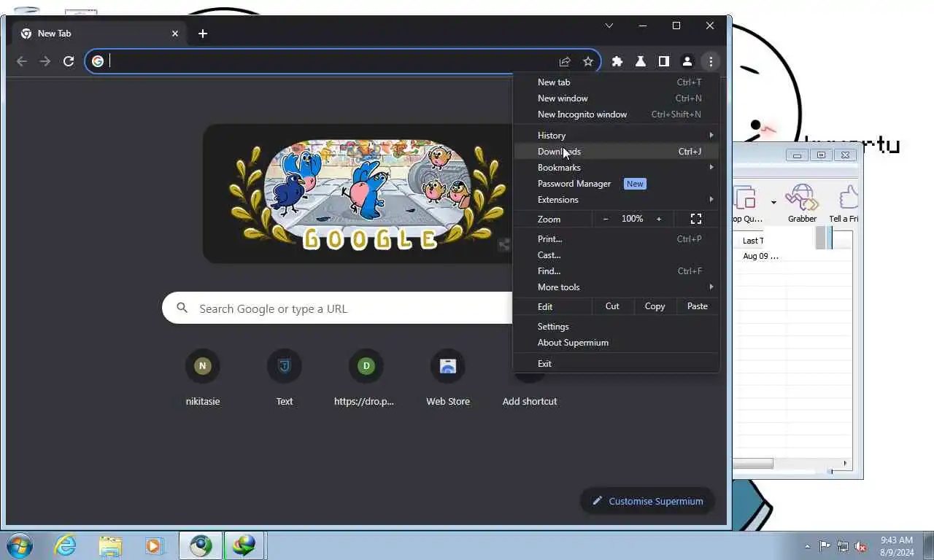Open the Windows Start button
The width and height of the screenshot is (934, 560).
[19, 545]
